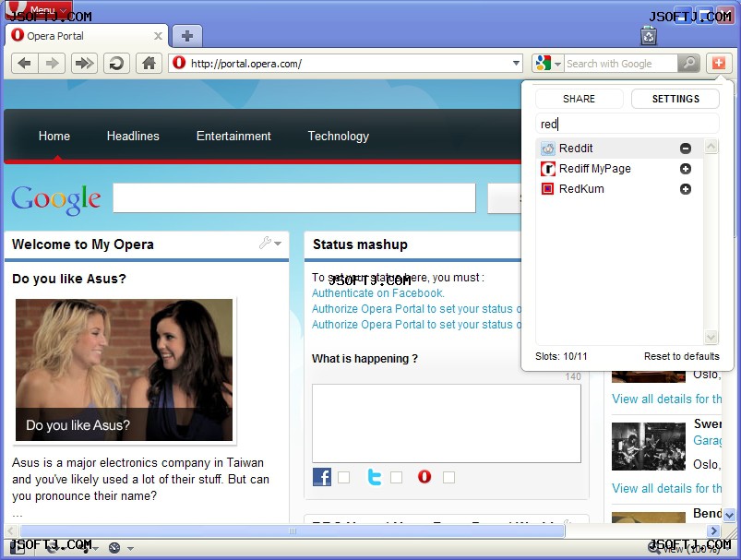The width and height of the screenshot is (741, 560).
Task: Expand the address bar history dropdown
Action: pos(516,63)
